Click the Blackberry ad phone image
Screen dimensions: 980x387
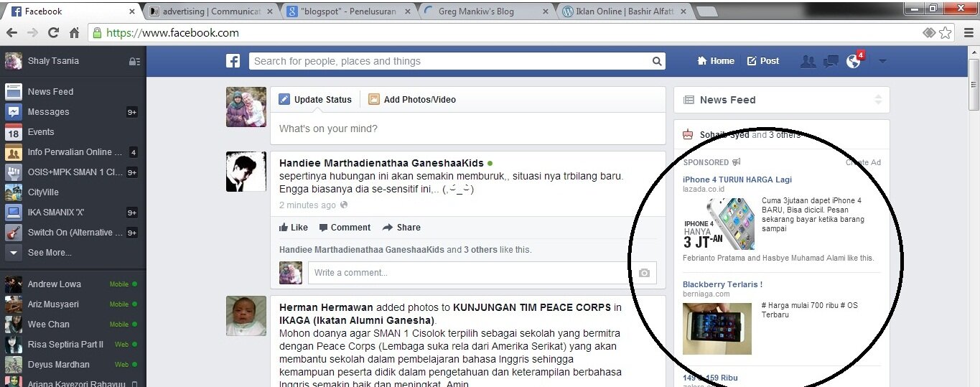click(717, 329)
